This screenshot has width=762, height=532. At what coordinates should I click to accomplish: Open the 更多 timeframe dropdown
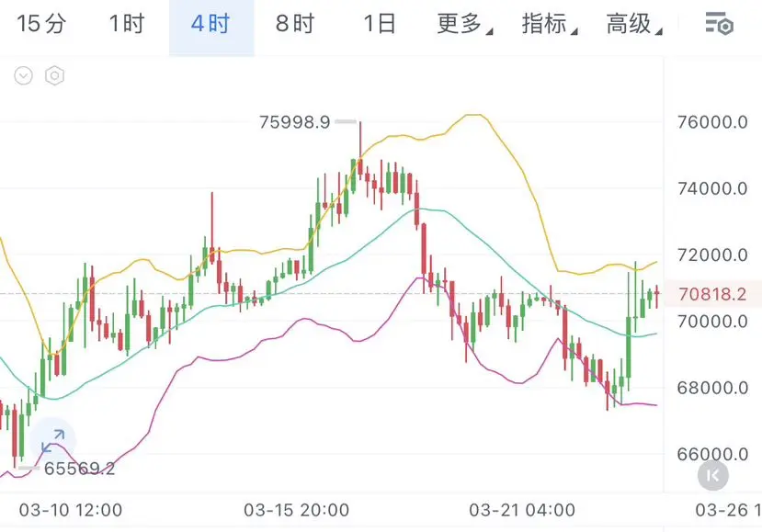click(x=464, y=24)
